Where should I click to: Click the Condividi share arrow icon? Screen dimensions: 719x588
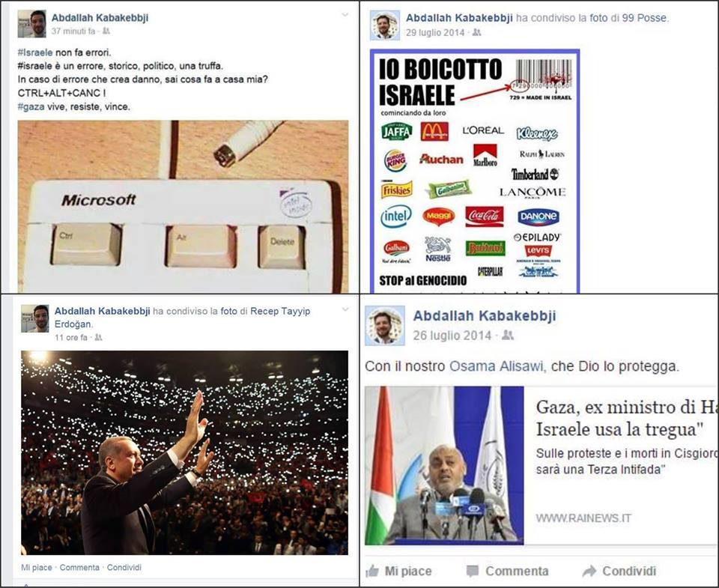point(589,571)
